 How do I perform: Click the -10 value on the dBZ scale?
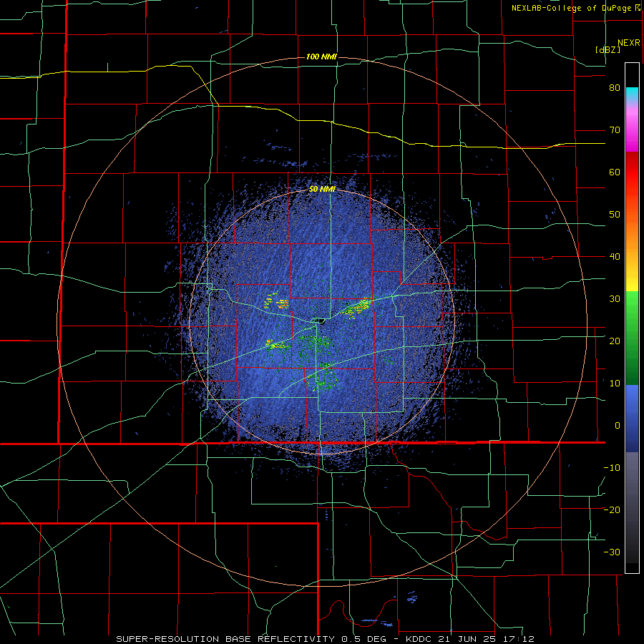tap(612, 467)
